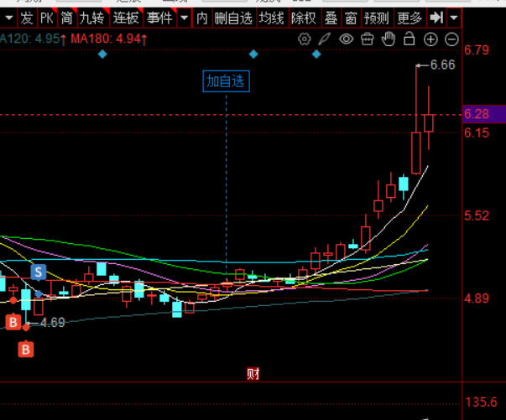Screen dimensions: 506x420
Task: Click 删自选 to remove from watchlist
Action: (x=233, y=18)
